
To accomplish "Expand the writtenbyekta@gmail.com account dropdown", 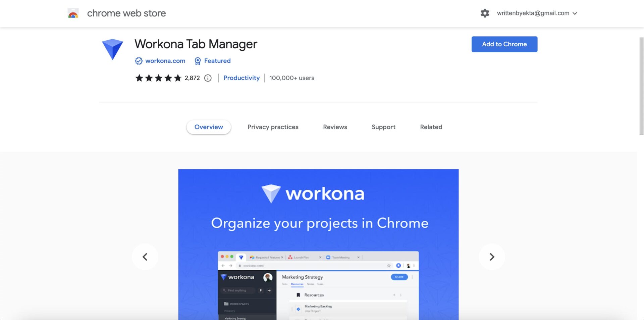I will (x=537, y=13).
